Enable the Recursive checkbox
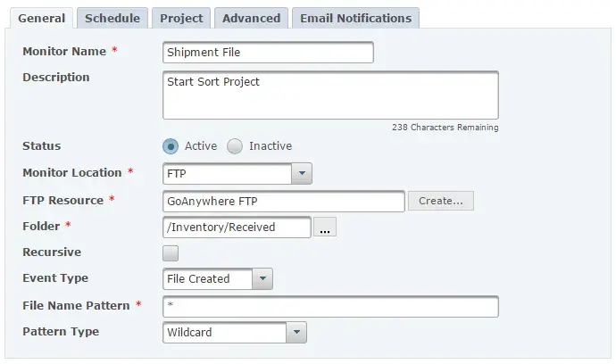The height and width of the screenshot is (364, 616). 171,253
